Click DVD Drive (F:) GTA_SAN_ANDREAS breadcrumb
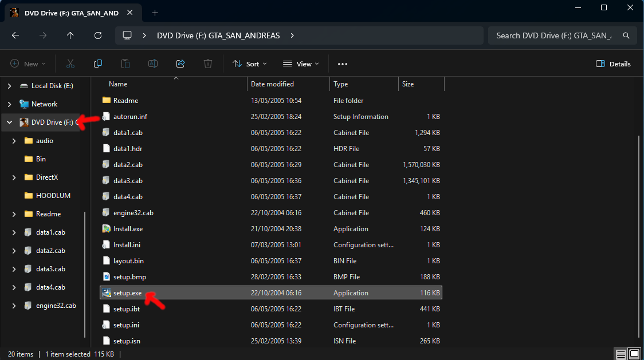 click(218, 35)
